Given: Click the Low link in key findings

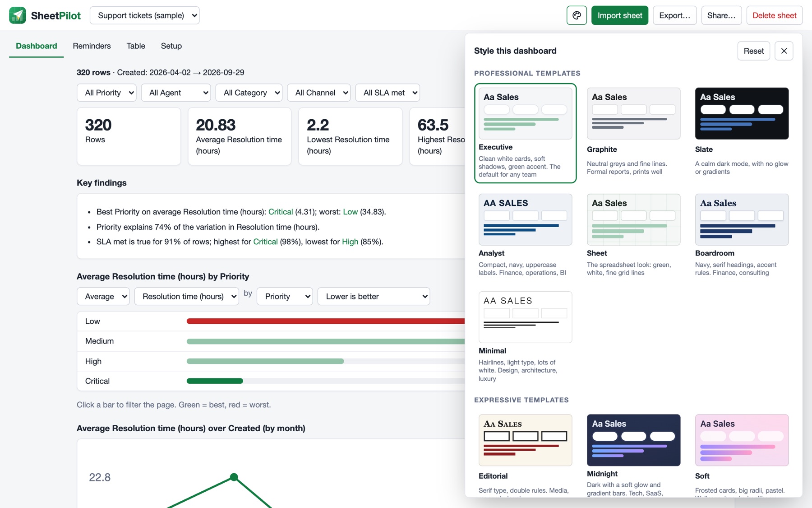Looking at the screenshot, I should 350,212.
